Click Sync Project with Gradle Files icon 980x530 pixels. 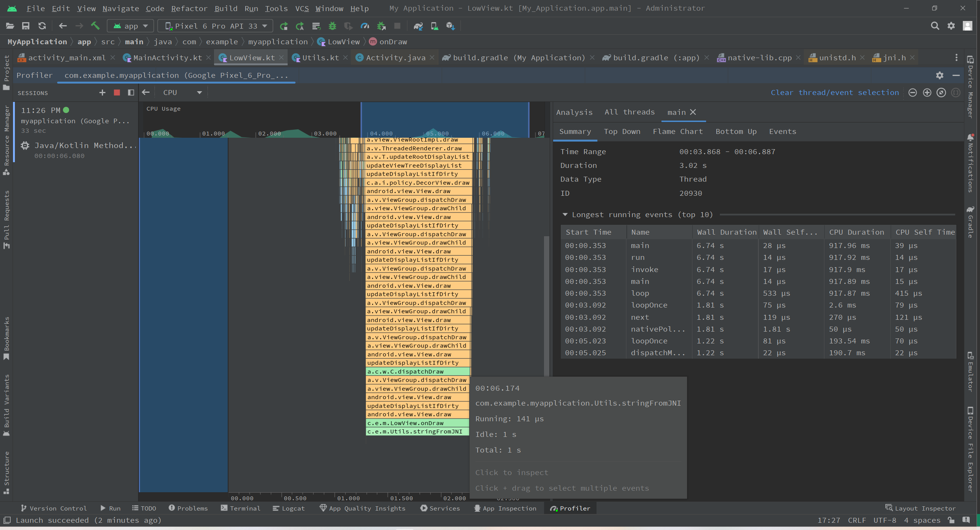coord(418,26)
